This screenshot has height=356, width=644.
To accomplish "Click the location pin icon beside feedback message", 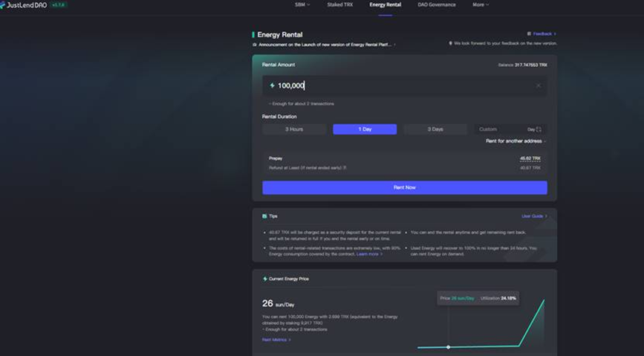I will (450, 43).
